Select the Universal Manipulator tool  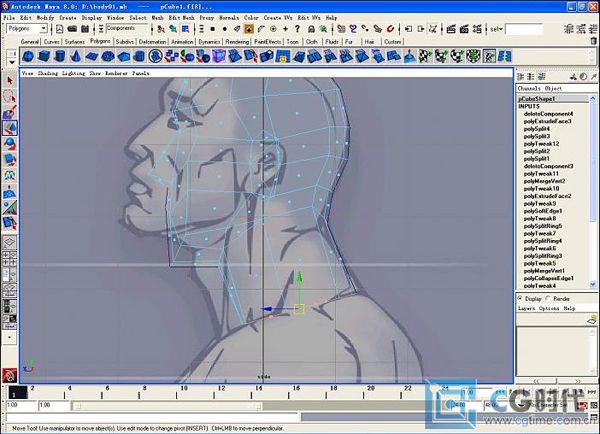click(10, 175)
